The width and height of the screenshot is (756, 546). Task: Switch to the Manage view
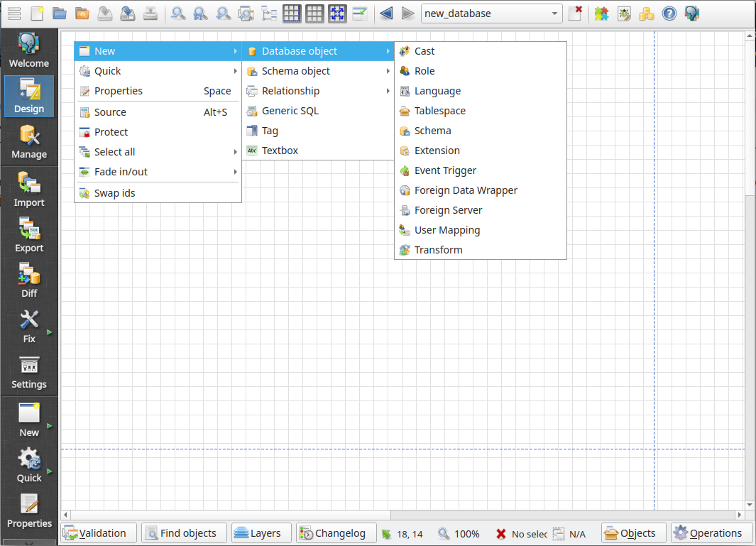click(29, 141)
